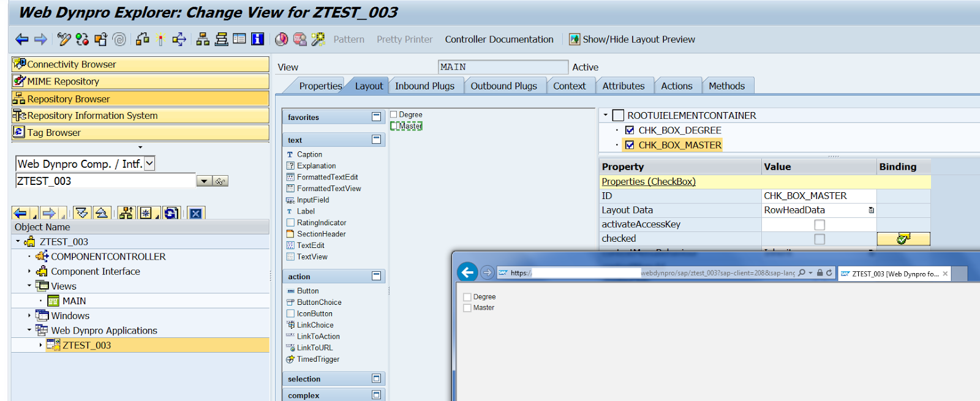This screenshot has height=401, width=980.
Task: Click the round pie-chart test icon
Action: 281,40
